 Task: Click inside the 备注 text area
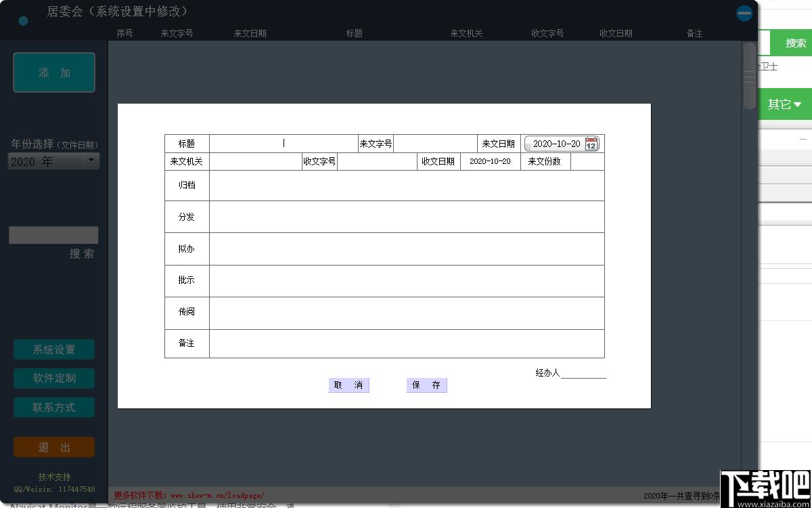click(x=407, y=343)
